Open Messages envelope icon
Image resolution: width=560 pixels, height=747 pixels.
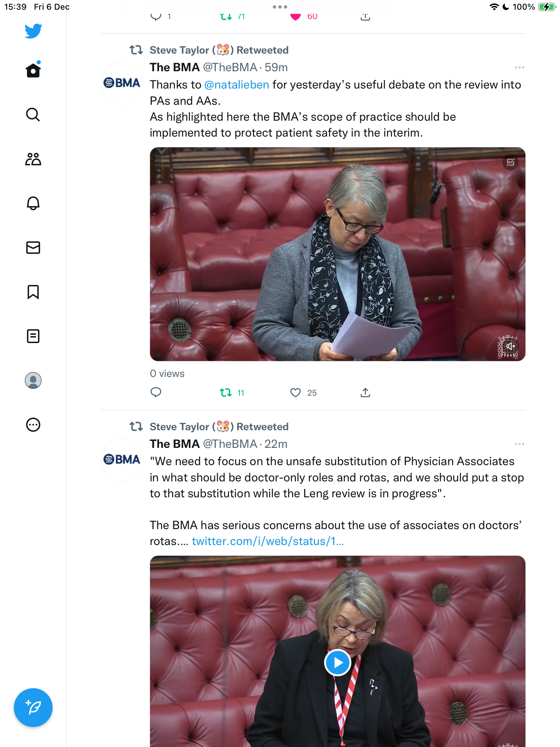click(33, 248)
